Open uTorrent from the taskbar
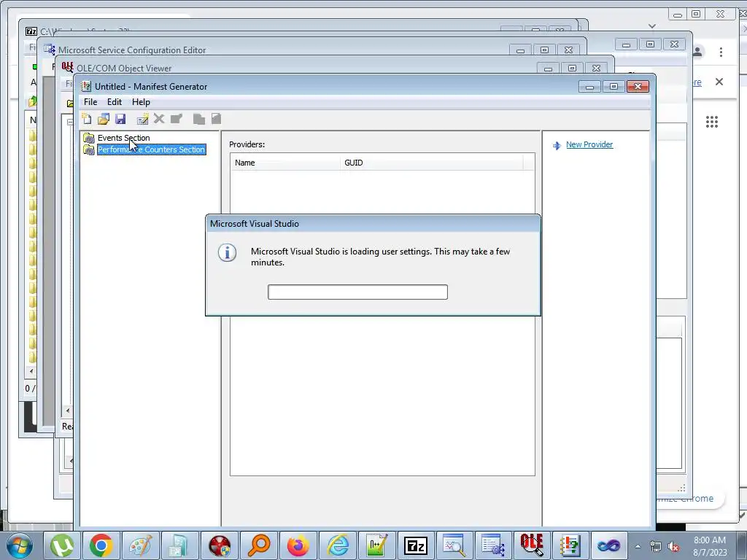The height and width of the screenshot is (560, 747). (x=61, y=545)
